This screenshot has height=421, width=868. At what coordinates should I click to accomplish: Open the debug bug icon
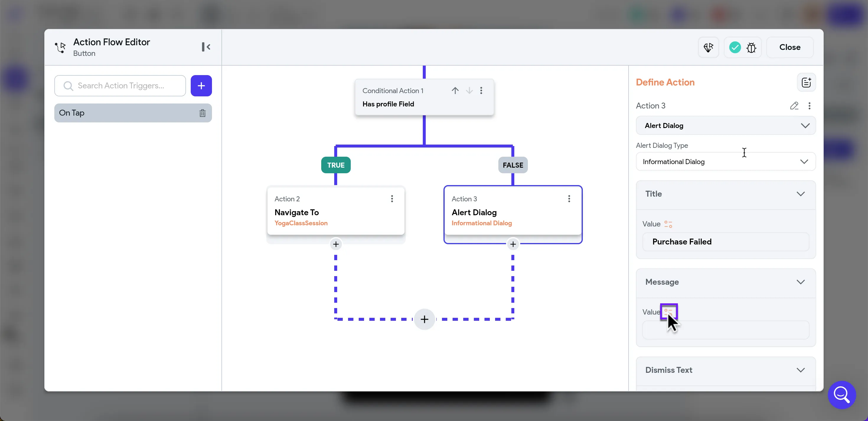[751, 48]
